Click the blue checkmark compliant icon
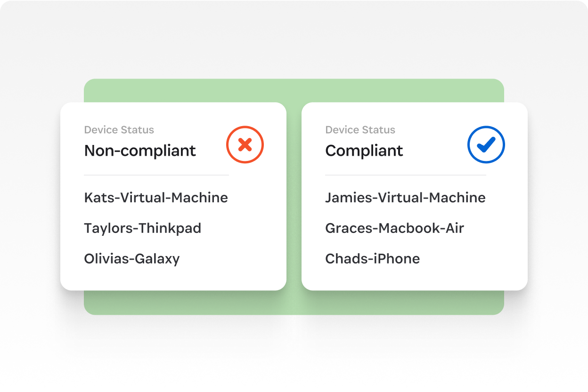The image size is (588, 392). tap(486, 144)
